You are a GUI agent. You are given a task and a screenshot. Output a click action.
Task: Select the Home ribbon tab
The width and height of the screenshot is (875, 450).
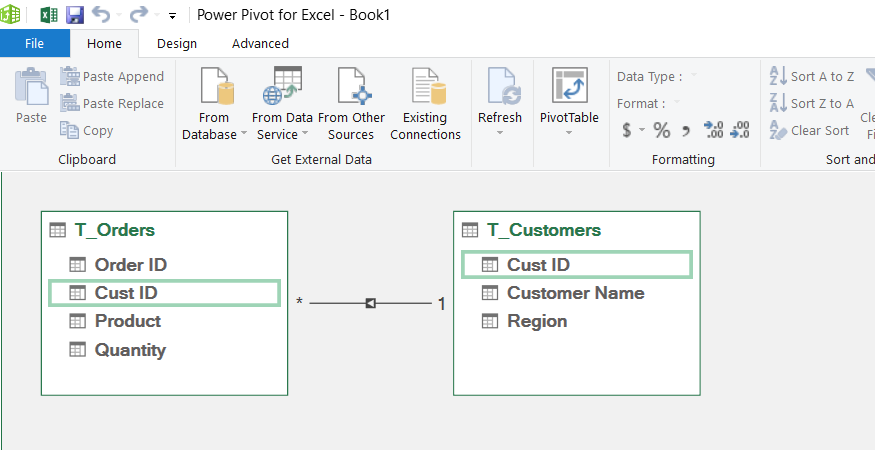104,44
